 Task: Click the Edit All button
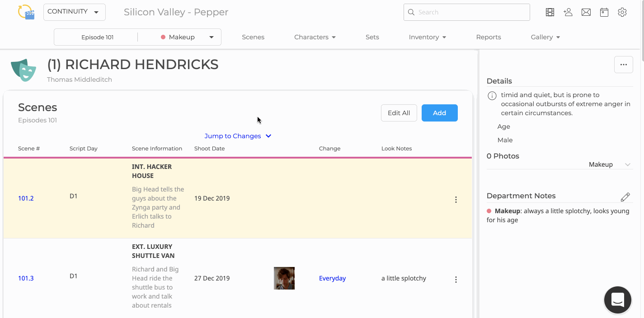coord(399,113)
